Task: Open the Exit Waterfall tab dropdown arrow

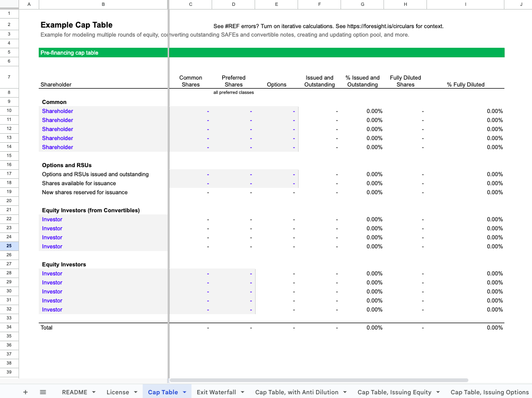Action: coord(242,392)
